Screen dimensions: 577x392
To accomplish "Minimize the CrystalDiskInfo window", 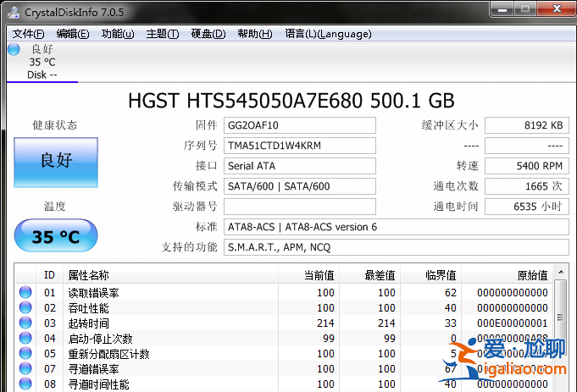I will coord(502,8).
